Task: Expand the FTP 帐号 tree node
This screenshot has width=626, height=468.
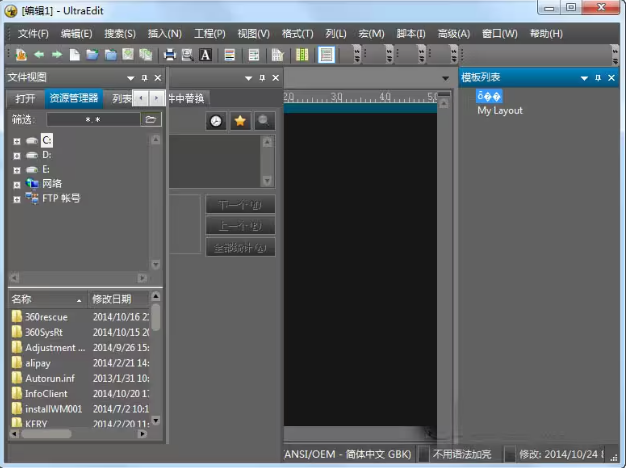Action: click(17, 199)
